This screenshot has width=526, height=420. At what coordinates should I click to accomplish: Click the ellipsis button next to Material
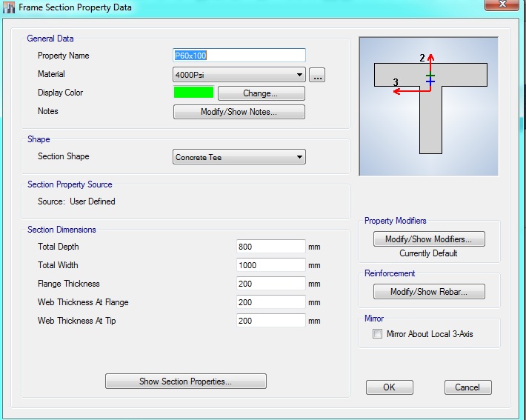click(317, 75)
